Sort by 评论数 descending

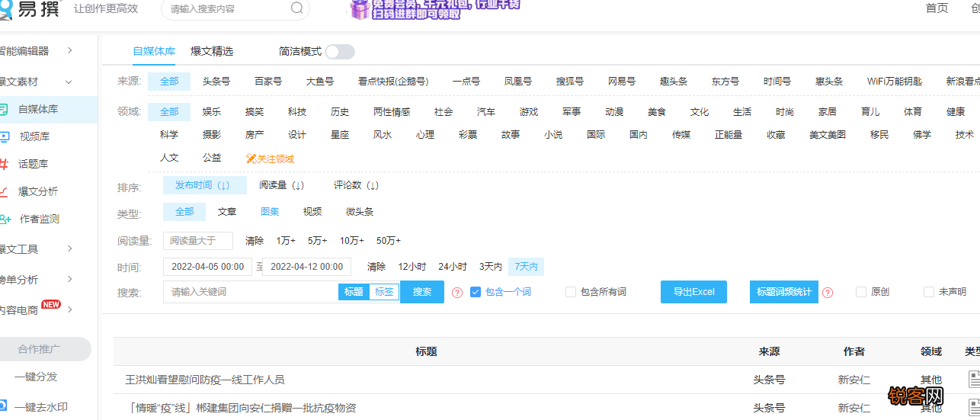click(357, 185)
